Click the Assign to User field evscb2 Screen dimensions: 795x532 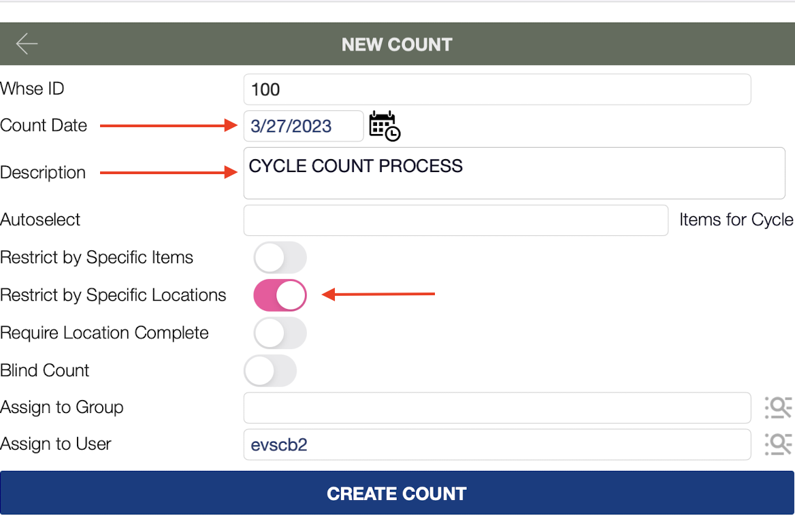[497, 444]
